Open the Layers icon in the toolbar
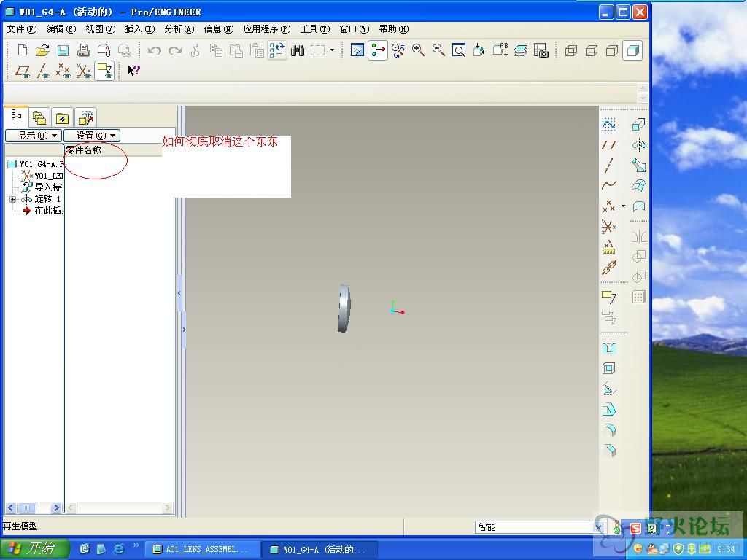The image size is (747, 560). pyautogui.click(x=521, y=50)
